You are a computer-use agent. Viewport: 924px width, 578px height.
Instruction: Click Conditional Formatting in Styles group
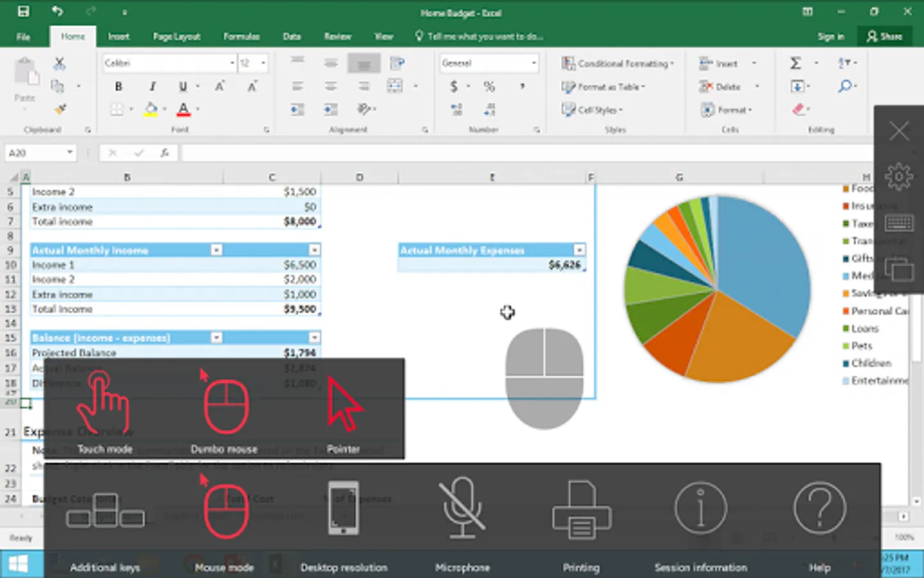(x=619, y=64)
